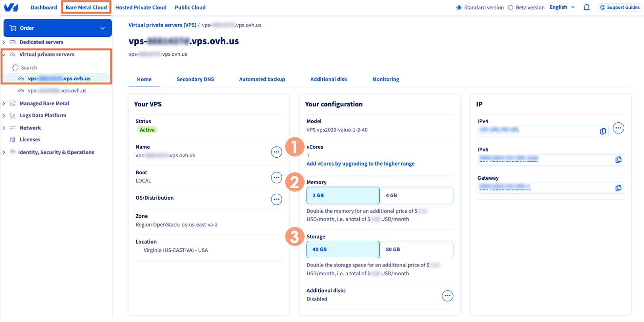Expand the Managed Bare Metal chevron
The width and height of the screenshot is (644, 322).
coord(4,103)
